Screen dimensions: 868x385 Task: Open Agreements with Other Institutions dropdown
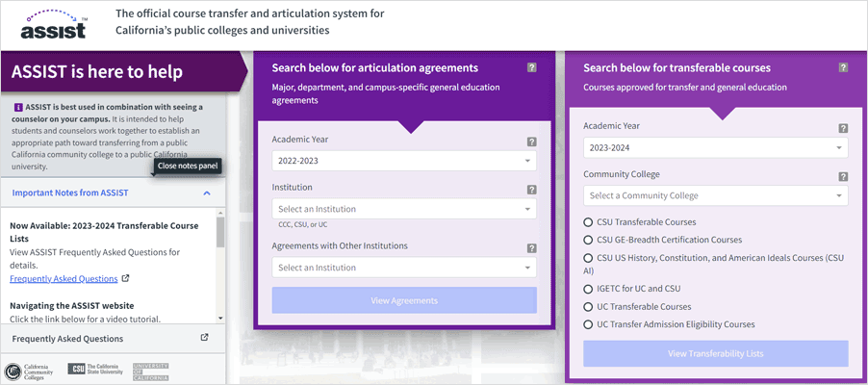click(404, 268)
